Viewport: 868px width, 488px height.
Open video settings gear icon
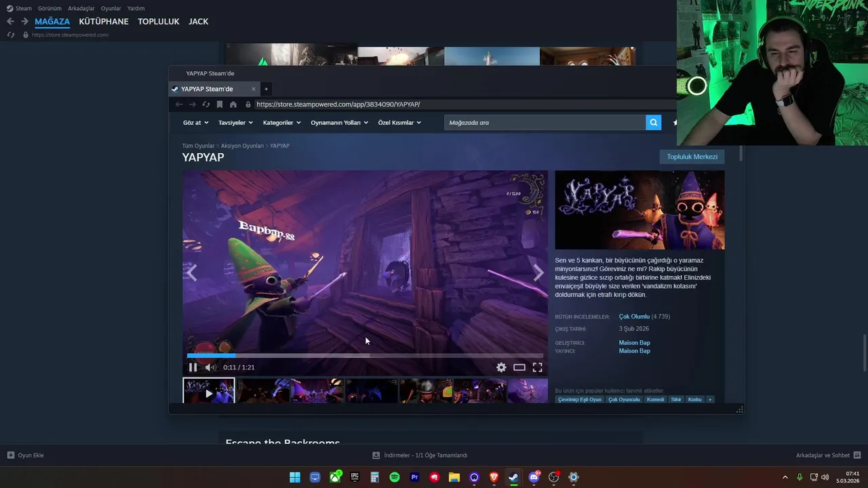pyautogui.click(x=501, y=367)
